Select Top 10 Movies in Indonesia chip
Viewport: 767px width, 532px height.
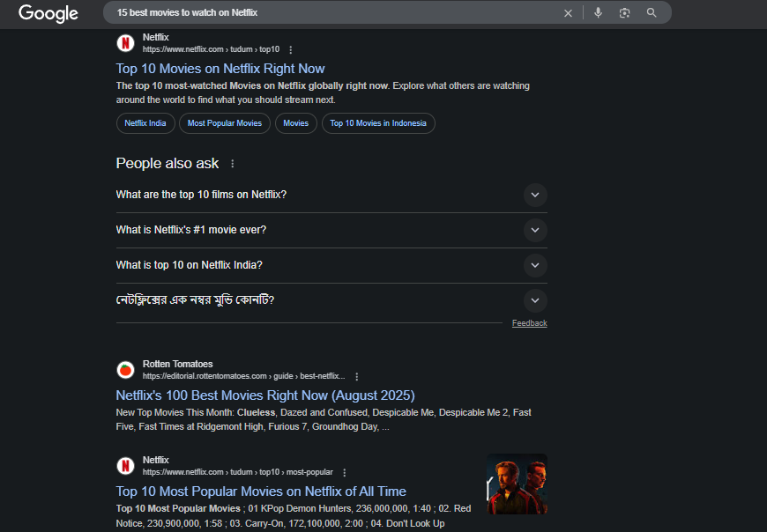[378, 123]
